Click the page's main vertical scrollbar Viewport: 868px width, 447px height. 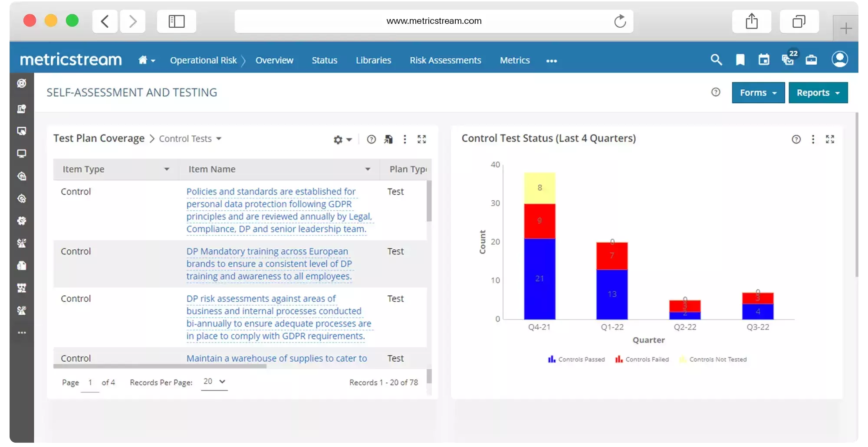856,194
